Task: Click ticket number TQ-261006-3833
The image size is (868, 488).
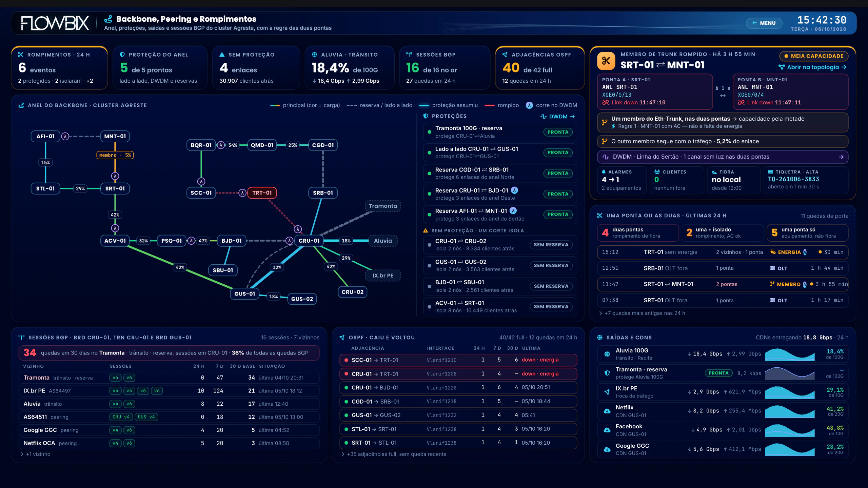Action: click(793, 179)
